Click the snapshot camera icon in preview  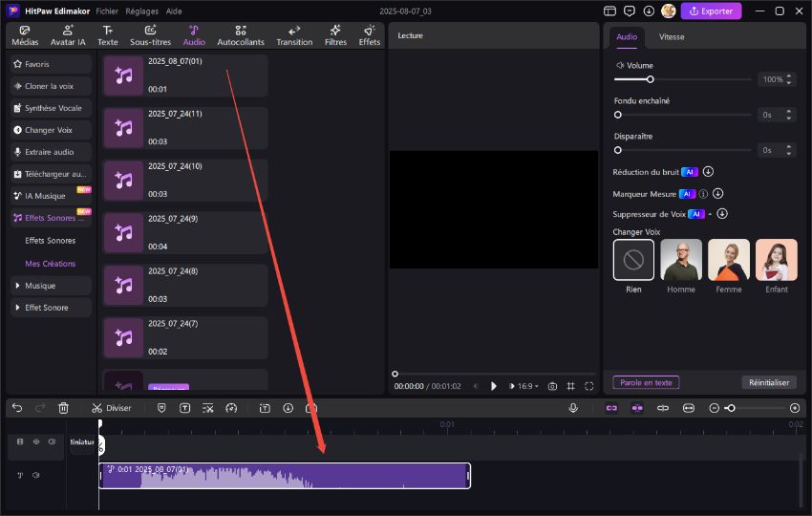[552, 386]
